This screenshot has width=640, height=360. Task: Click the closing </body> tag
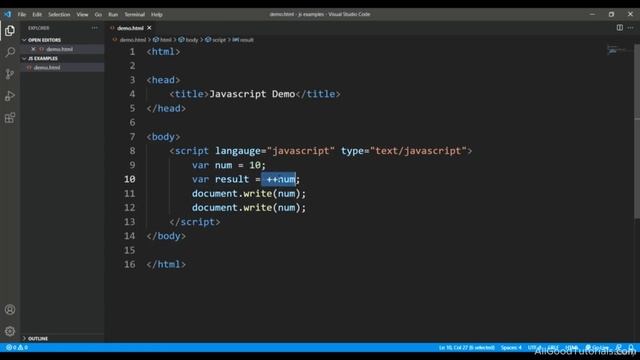[x=166, y=236]
